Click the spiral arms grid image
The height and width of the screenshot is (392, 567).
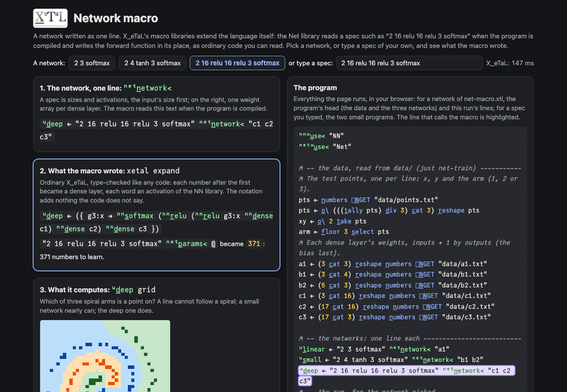point(105,356)
